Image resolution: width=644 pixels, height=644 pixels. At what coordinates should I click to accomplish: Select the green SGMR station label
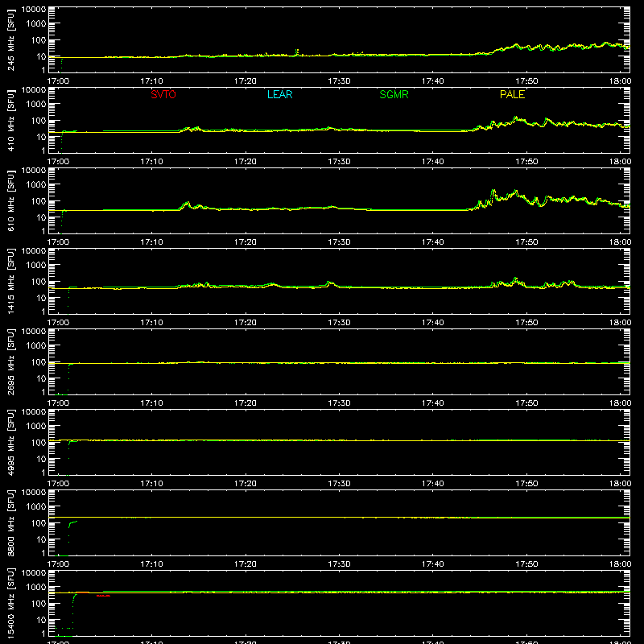pos(394,94)
